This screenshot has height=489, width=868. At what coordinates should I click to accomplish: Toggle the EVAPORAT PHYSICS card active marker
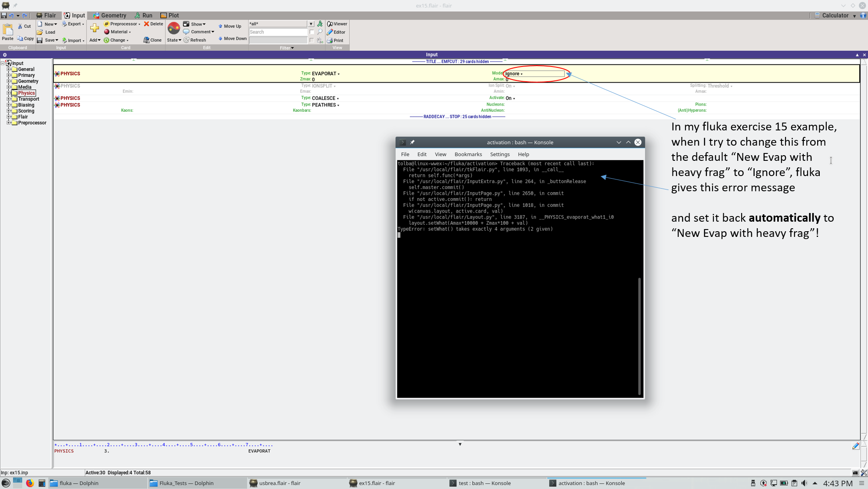pyautogui.click(x=57, y=73)
